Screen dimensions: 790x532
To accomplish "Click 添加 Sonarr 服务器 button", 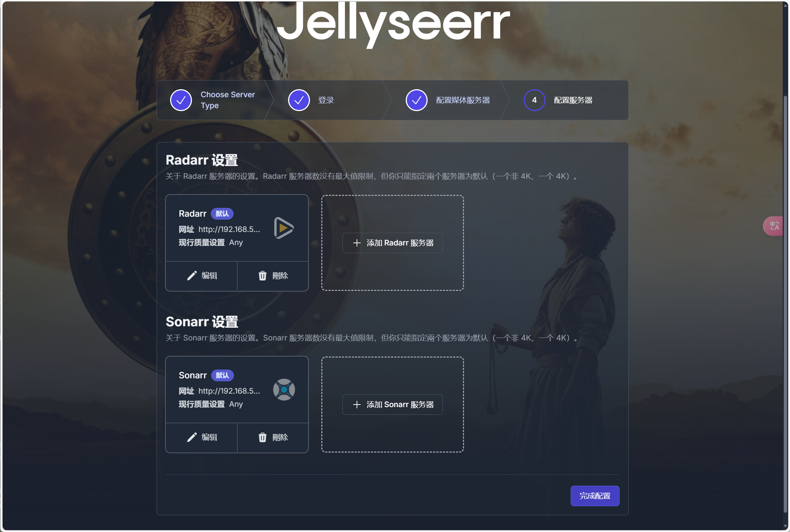I will pyautogui.click(x=392, y=405).
